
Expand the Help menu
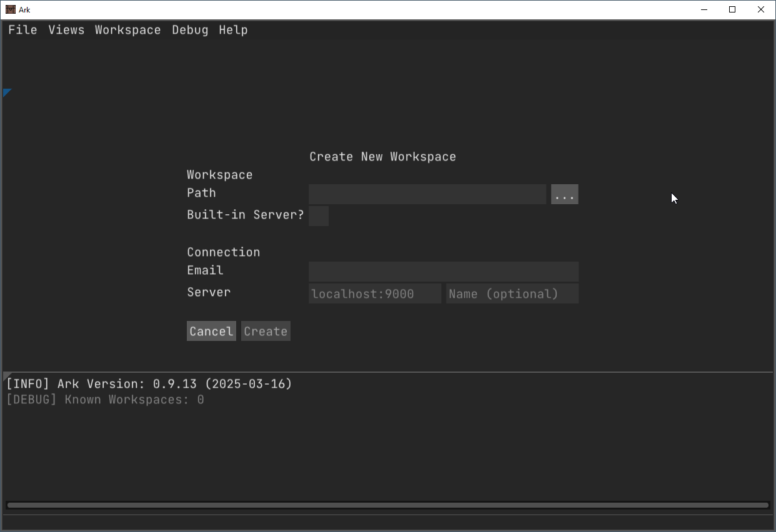233,30
